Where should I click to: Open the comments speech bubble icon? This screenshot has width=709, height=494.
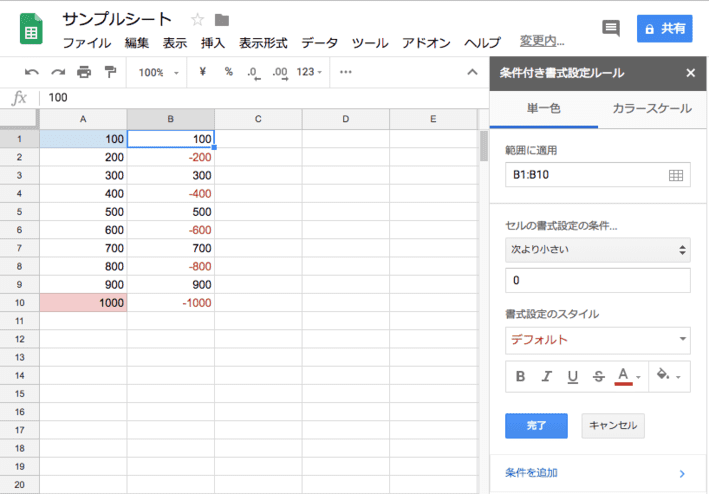tap(611, 29)
